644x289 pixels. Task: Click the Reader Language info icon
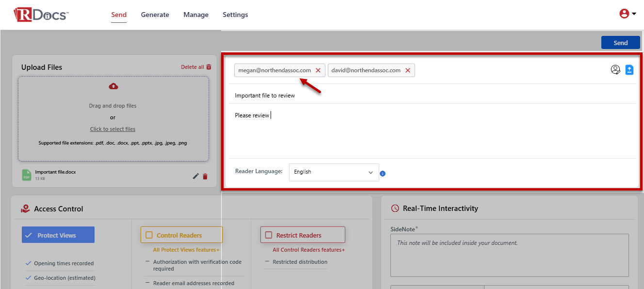[383, 174]
